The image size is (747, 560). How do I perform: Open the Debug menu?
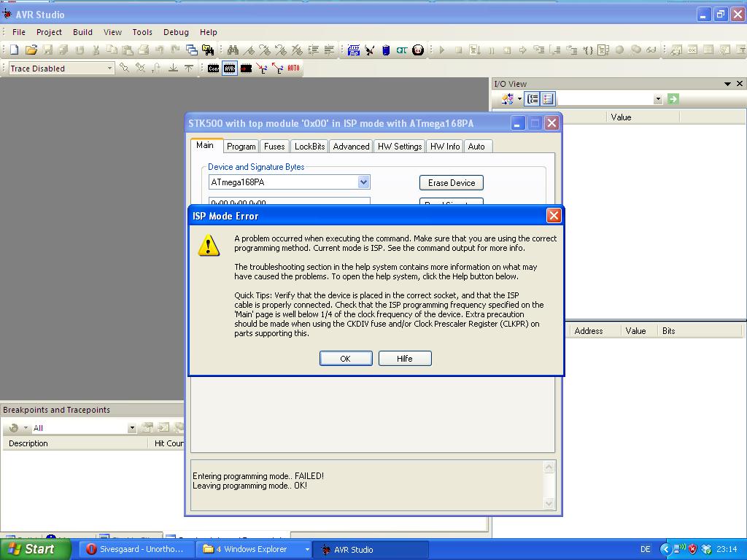click(176, 32)
